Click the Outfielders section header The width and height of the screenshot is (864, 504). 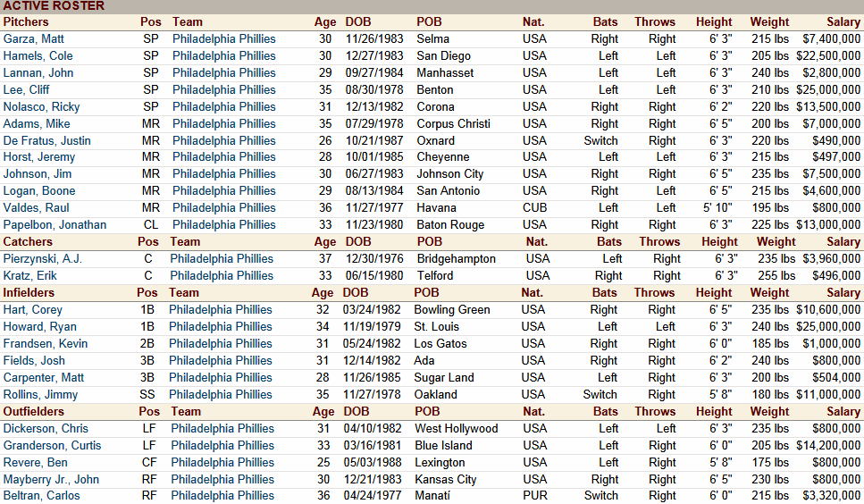click(x=34, y=412)
